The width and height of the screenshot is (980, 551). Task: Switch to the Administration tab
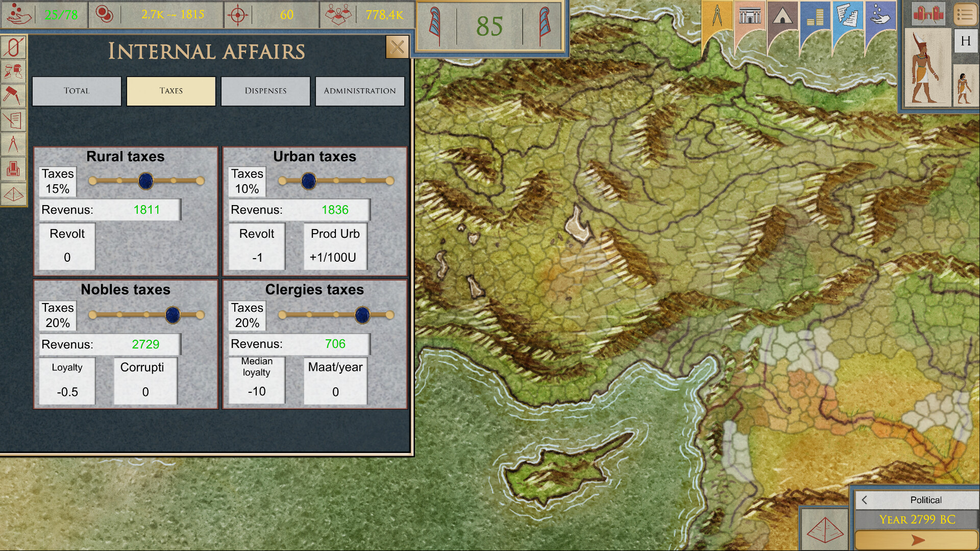(x=360, y=91)
